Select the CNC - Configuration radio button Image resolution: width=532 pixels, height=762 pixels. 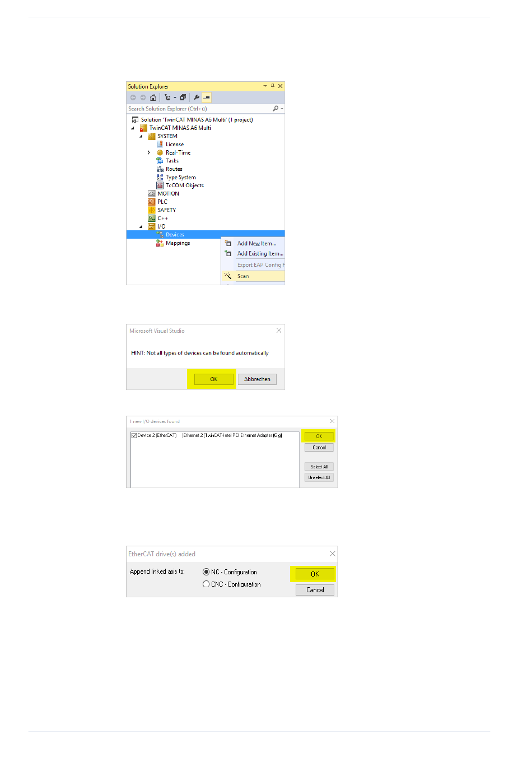pos(206,584)
